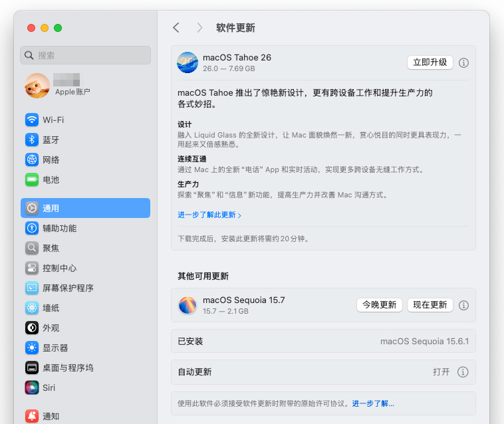
Task: Click the 15.7 — 2.1 GB size text
Action: [x=225, y=311]
